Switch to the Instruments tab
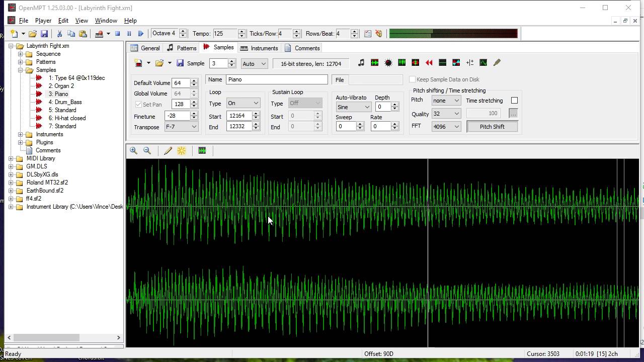This screenshot has width=644, height=362. tap(259, 48)
